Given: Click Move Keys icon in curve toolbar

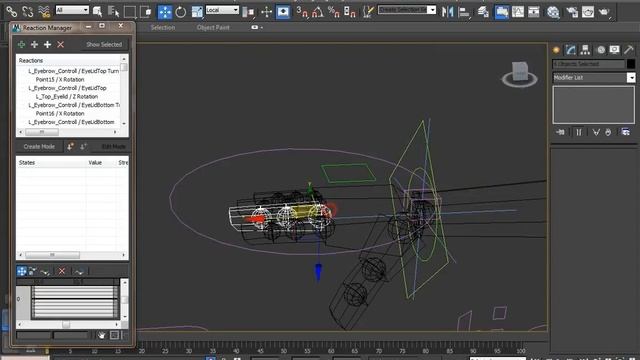Looking at the screenshot, I should [22, 271].
